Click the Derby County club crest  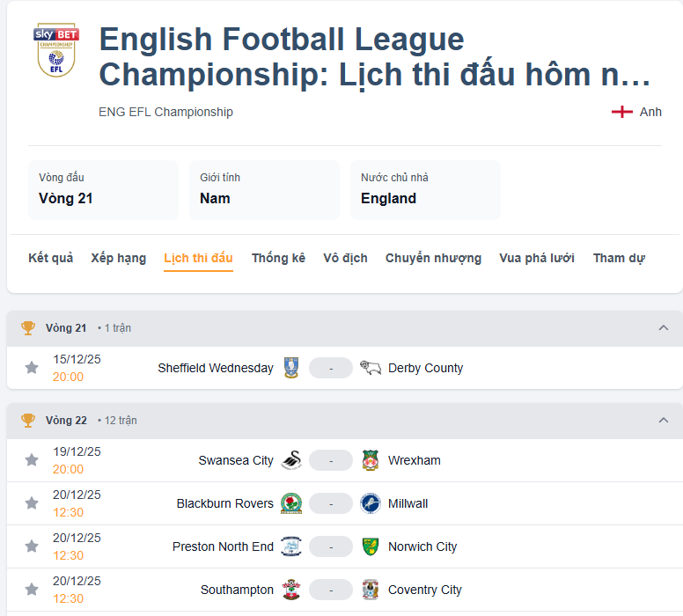coord(370,368)
